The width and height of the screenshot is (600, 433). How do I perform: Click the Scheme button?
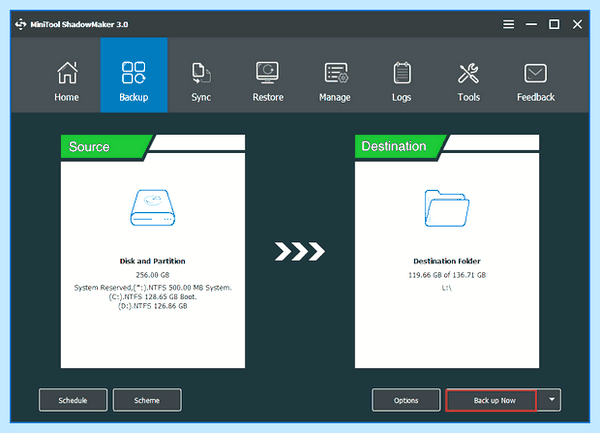tap(147, 400)
